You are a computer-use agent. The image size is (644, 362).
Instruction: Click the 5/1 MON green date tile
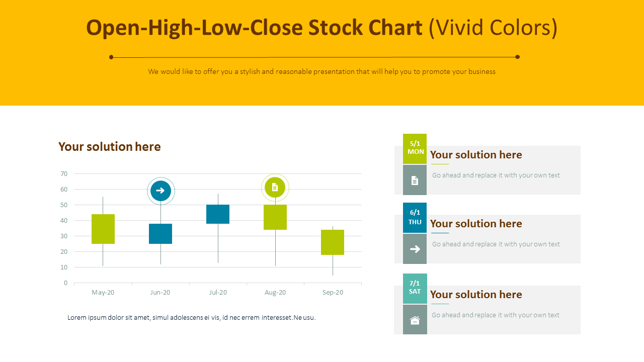[415, 148]
